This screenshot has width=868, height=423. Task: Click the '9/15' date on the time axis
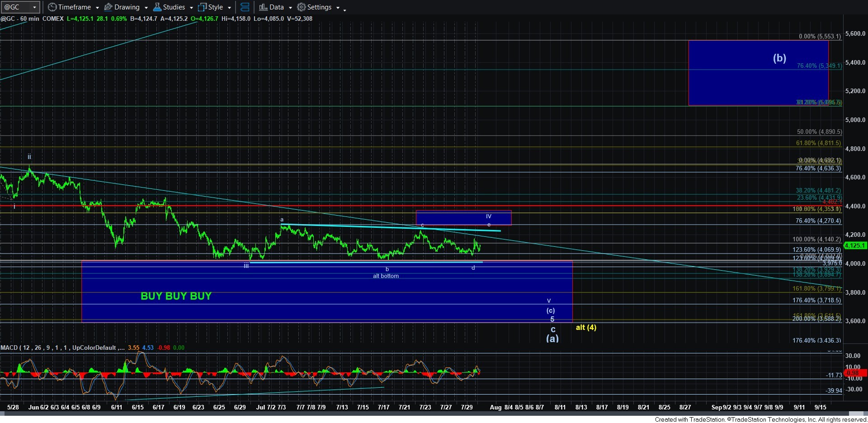(x=820, y=407)
